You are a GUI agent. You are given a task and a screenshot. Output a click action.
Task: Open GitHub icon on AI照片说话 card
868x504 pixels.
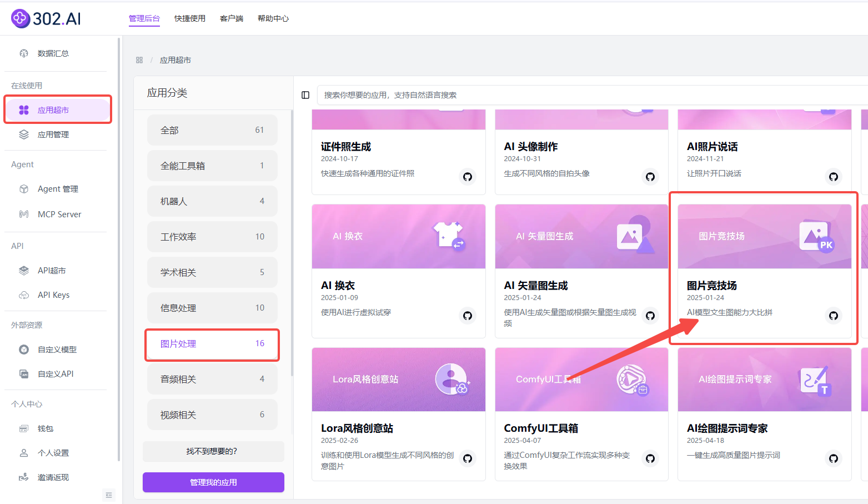834,177
